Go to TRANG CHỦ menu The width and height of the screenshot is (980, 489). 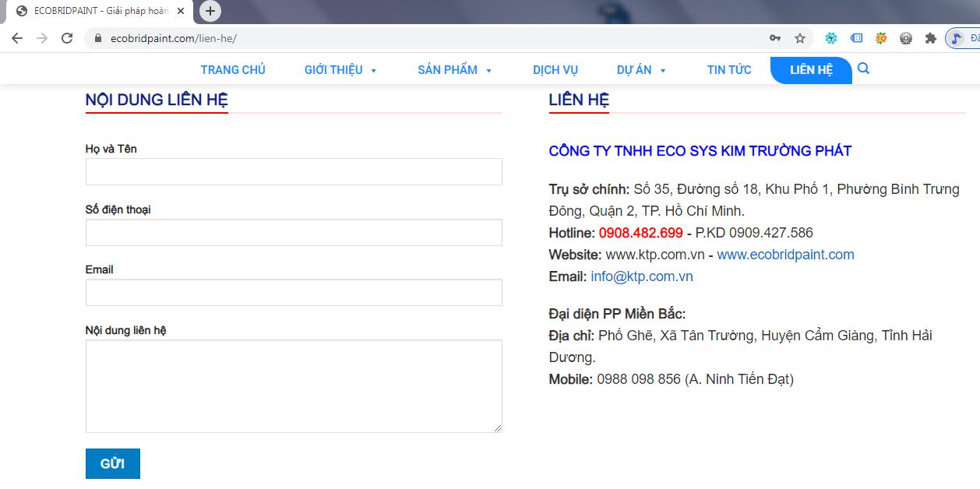pyautogui.click(x=233, y=70)
